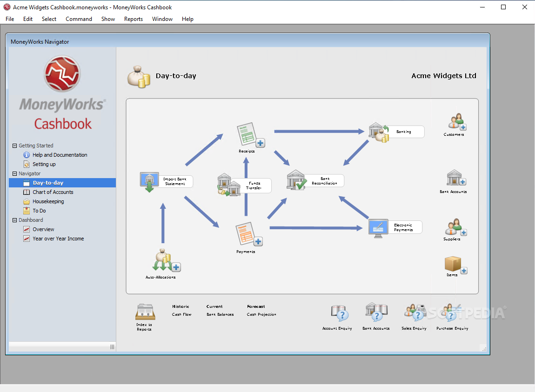535x392 pixels.
Task: Click the Overview chart icon
Action: 27,229
